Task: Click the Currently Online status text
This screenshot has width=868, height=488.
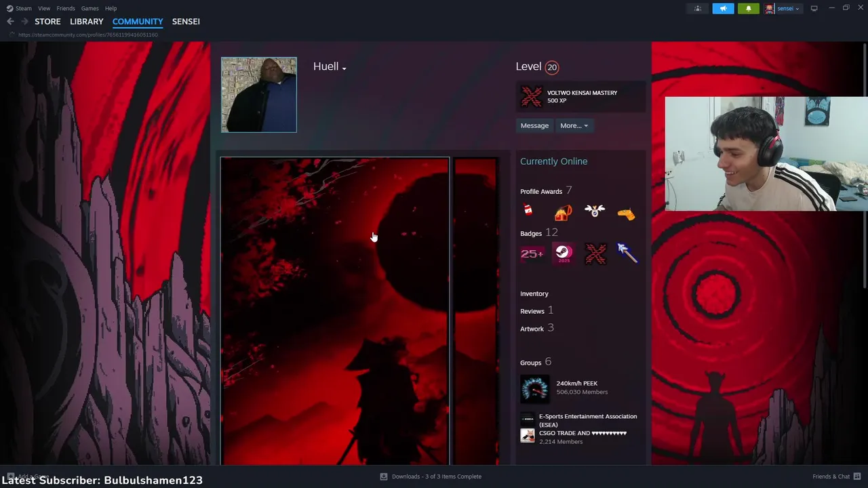Action: (x=554, y=161)
